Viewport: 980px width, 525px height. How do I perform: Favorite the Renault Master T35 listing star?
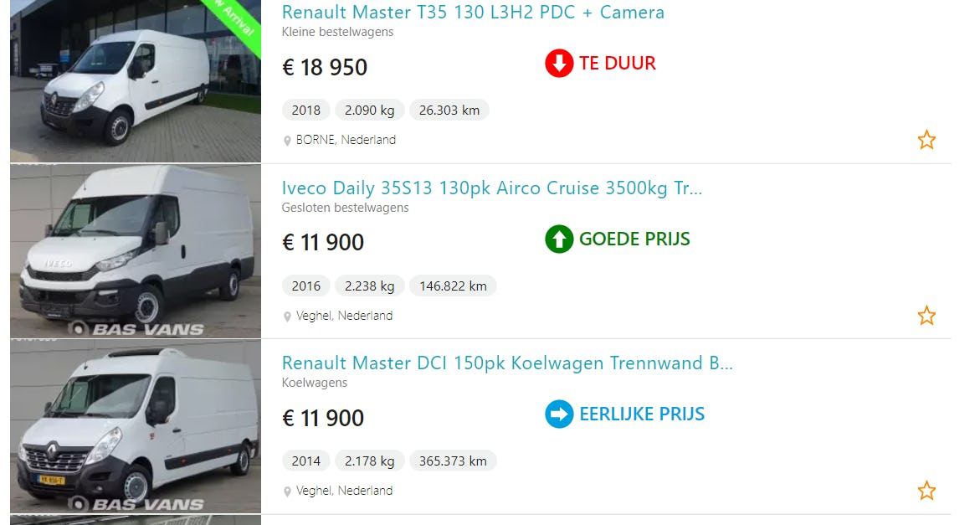coord(926,140)
